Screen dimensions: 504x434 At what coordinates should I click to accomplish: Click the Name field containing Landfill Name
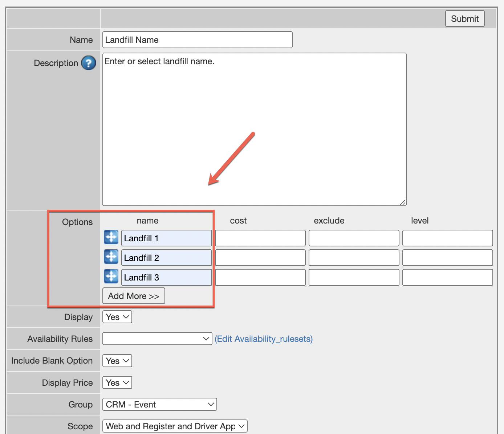[x=198, y=40]
